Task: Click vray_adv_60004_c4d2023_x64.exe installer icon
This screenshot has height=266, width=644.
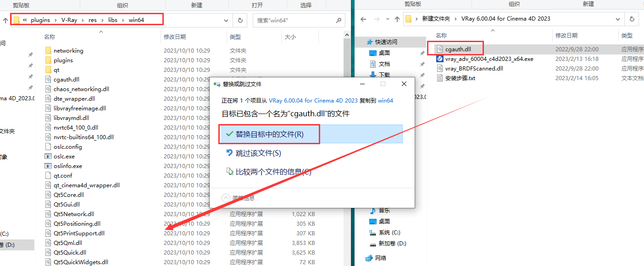Action: click(x=440, y=59)
